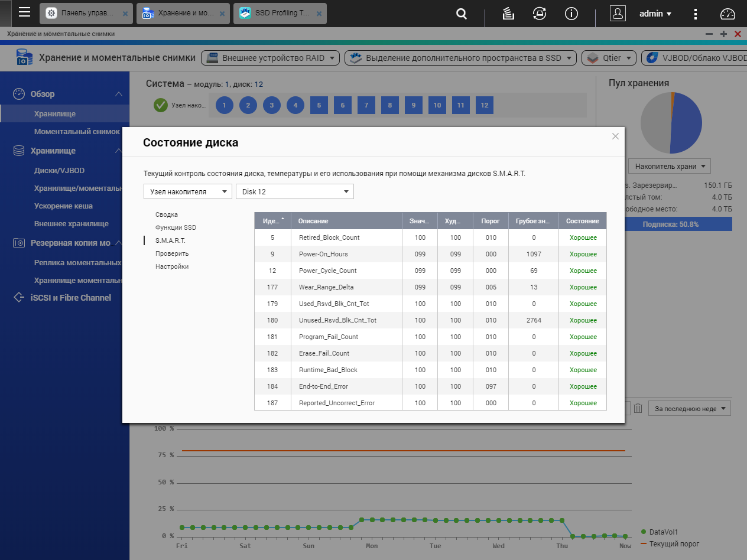Click the blue slice of storage pool pie
747x560 pixels.
687,123
